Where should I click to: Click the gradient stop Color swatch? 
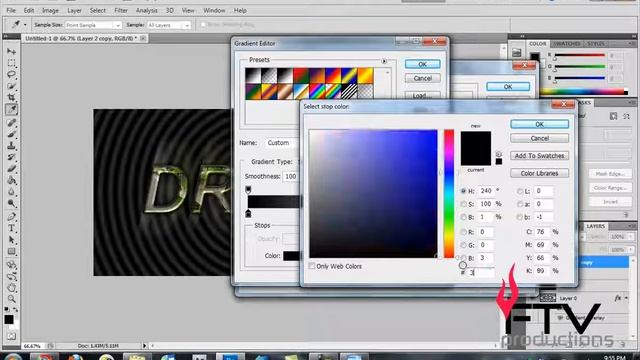coord(291,256)
